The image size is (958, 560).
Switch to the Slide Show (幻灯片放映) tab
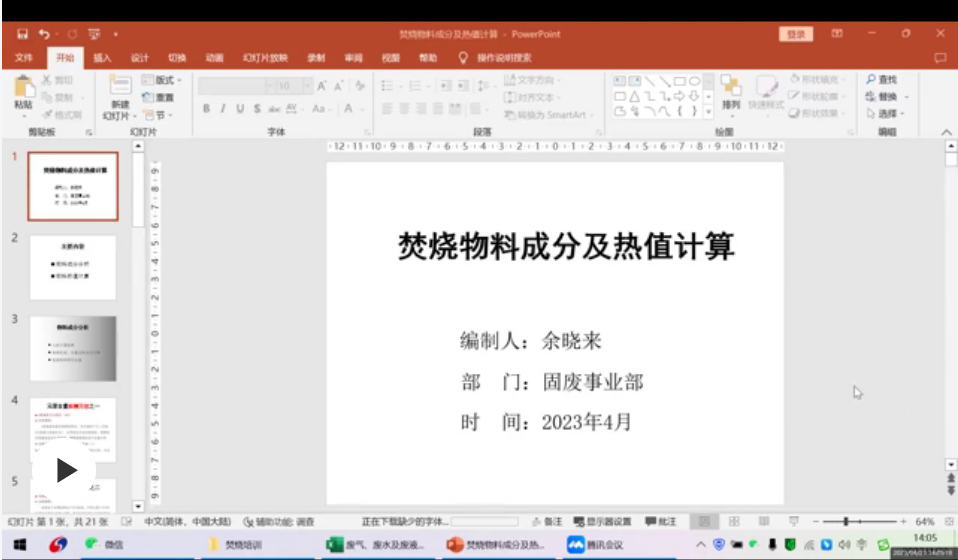[x=265, y=58]
